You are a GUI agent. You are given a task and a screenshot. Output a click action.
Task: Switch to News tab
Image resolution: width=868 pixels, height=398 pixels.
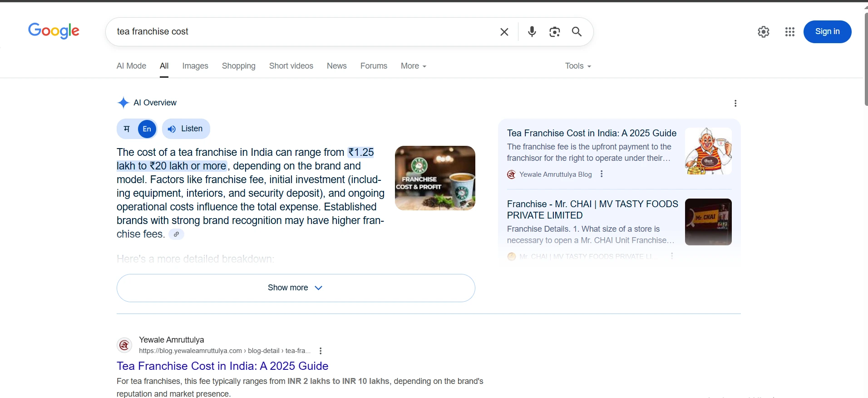[336, 66]
